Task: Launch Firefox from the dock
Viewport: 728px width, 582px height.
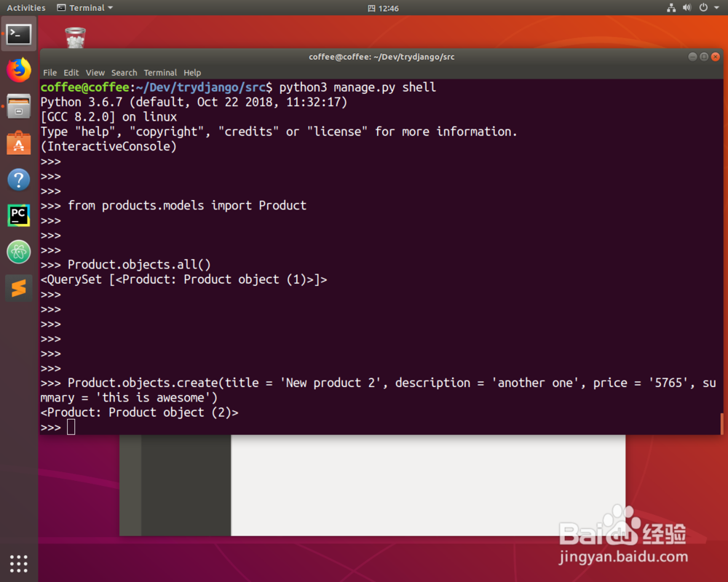Action: click(x=19, y=70)
